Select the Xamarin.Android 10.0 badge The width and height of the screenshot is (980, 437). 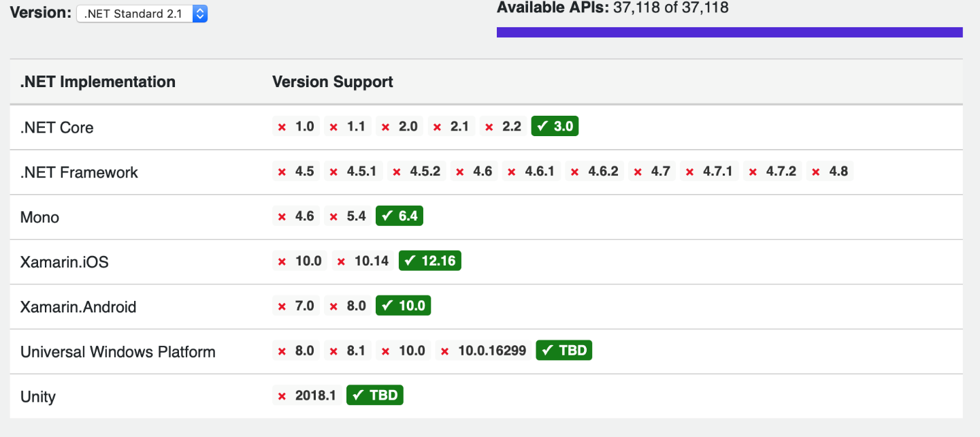(403, 306)
